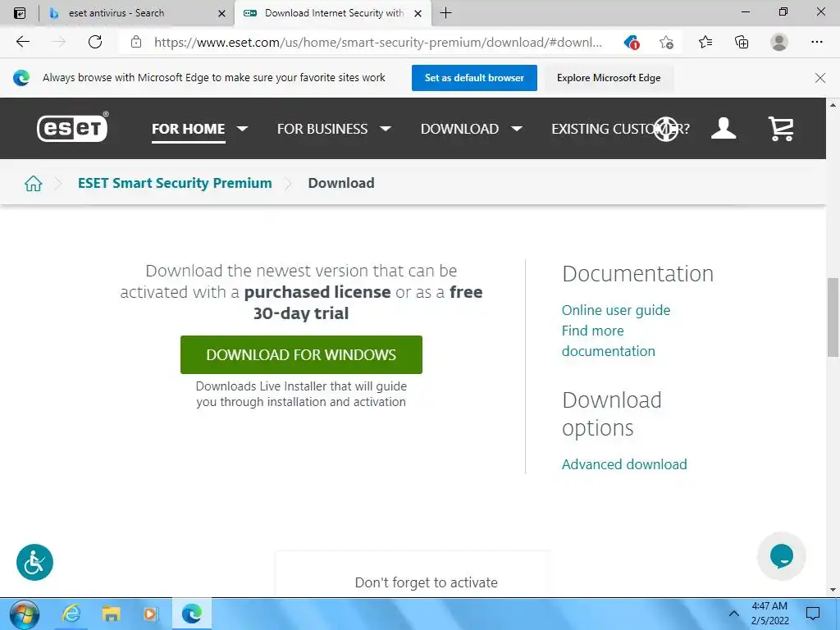Open the browser profile avatar
840x630 pixels.
779,42
